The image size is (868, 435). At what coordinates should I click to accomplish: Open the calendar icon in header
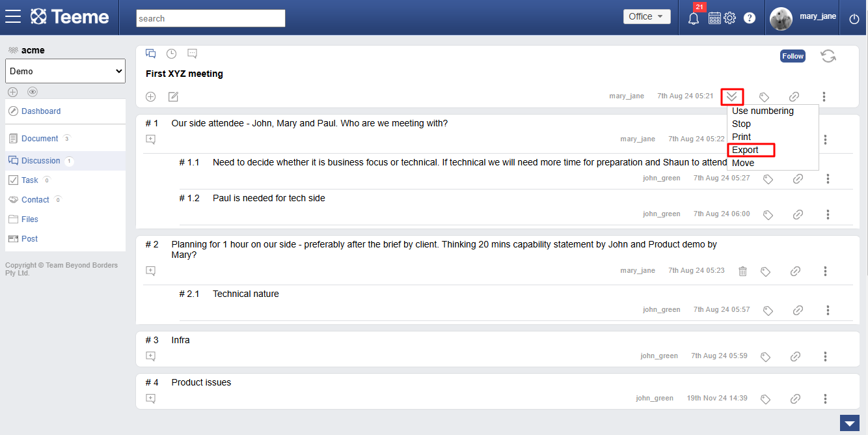714,18
